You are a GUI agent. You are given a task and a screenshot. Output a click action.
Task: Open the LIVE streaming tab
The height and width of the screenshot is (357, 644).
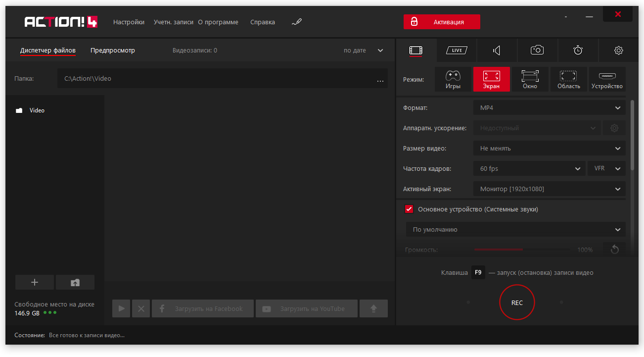pos(456,50)
